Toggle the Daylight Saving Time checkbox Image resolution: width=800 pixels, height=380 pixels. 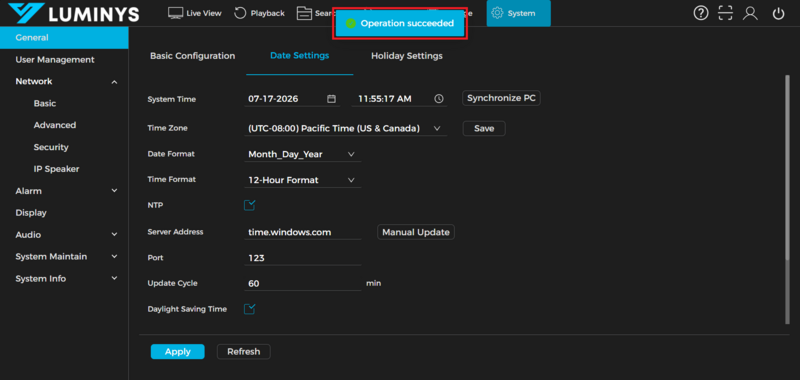click(249, 309)
